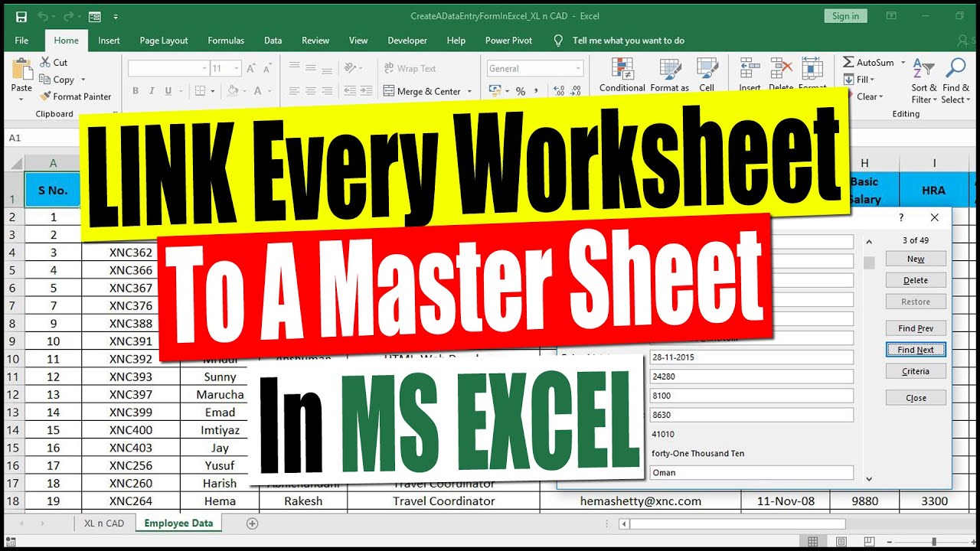This screenshot has height=551, width=980.
Task: Click the Sign in button
Action: 845,16
